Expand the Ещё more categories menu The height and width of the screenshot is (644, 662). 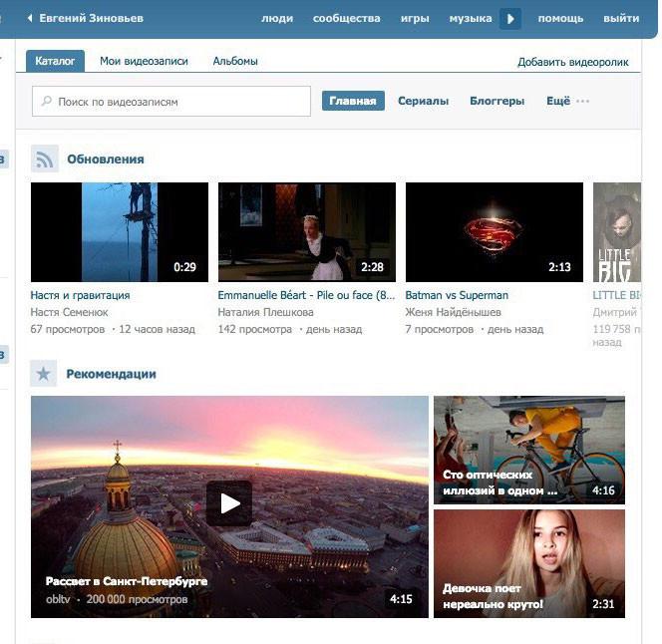[x=567, y=101]
